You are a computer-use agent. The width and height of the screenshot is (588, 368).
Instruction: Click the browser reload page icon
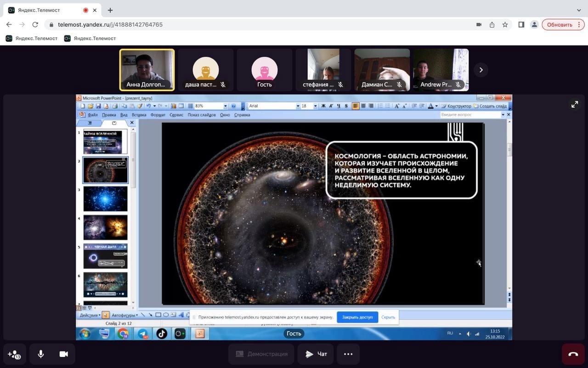click(35, 24)
